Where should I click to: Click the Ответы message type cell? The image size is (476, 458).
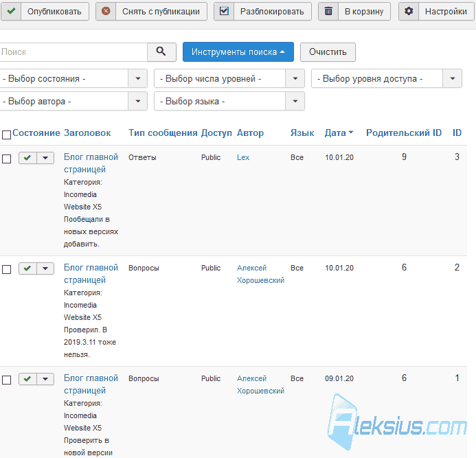(142, 157)
